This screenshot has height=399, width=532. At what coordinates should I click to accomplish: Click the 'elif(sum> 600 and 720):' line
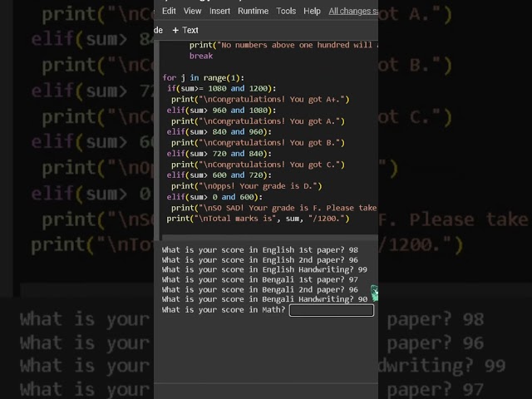[x=219, y=175]
